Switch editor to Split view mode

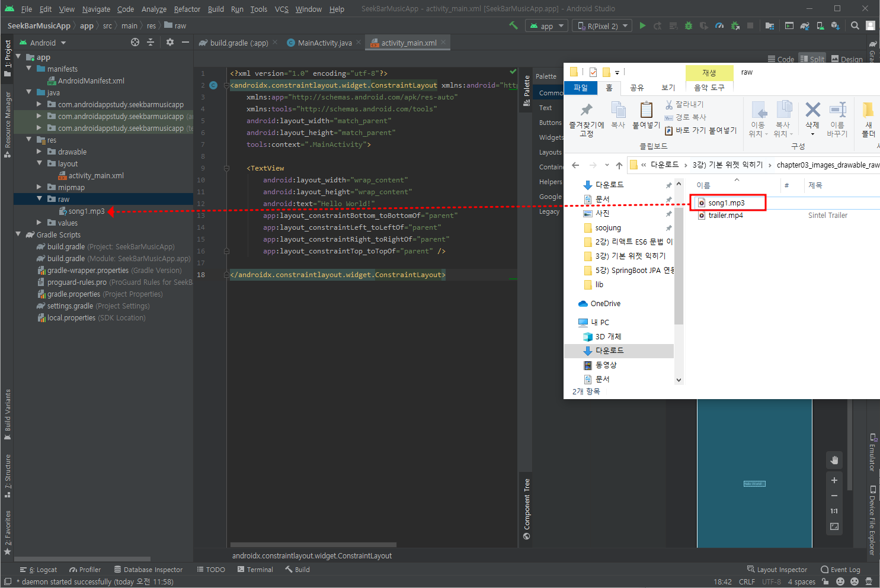tap(812, 59)
